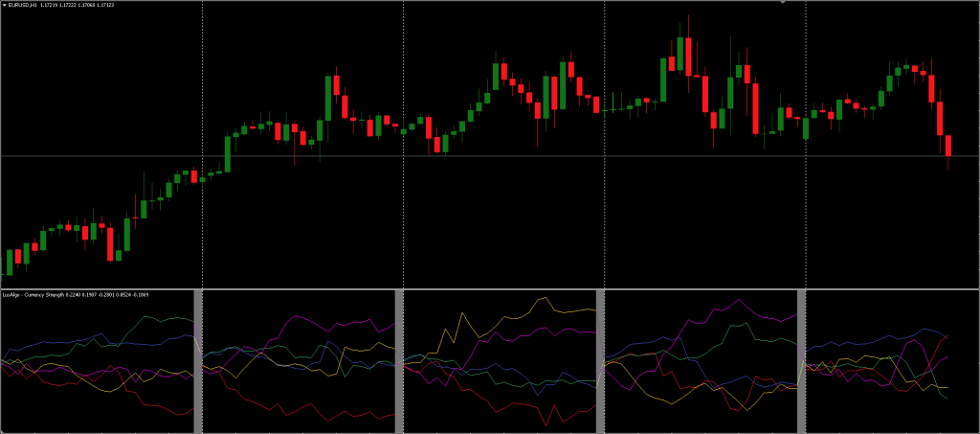Select the horizontal grey price line on chart

(x=479, y=155)
